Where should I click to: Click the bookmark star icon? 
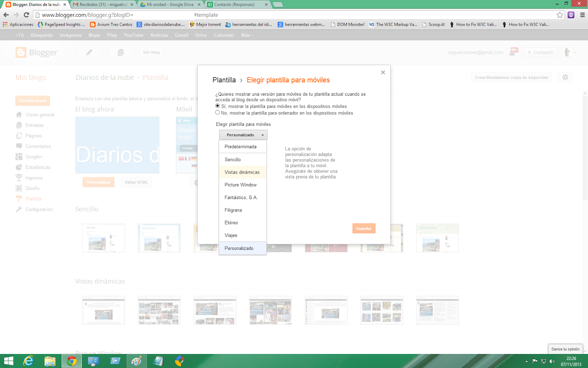560,15
